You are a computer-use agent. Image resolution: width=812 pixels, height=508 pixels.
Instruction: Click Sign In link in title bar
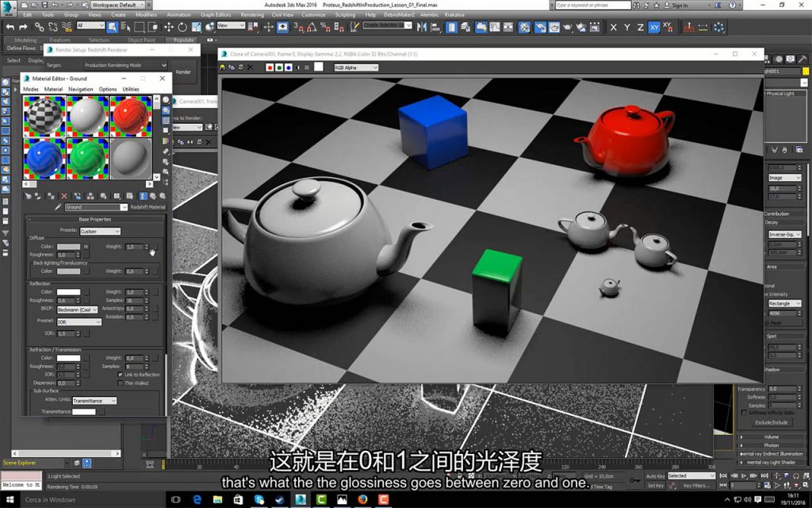(x=680, y=6)
